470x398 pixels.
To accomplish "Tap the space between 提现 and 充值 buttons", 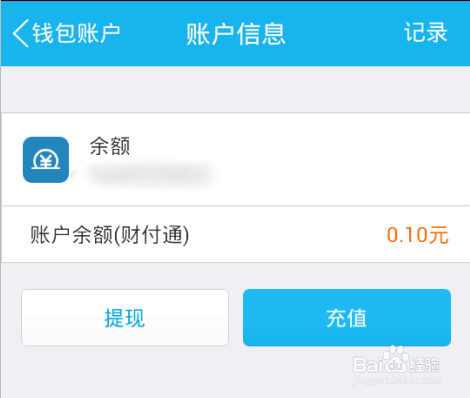I will click(236, 318).
